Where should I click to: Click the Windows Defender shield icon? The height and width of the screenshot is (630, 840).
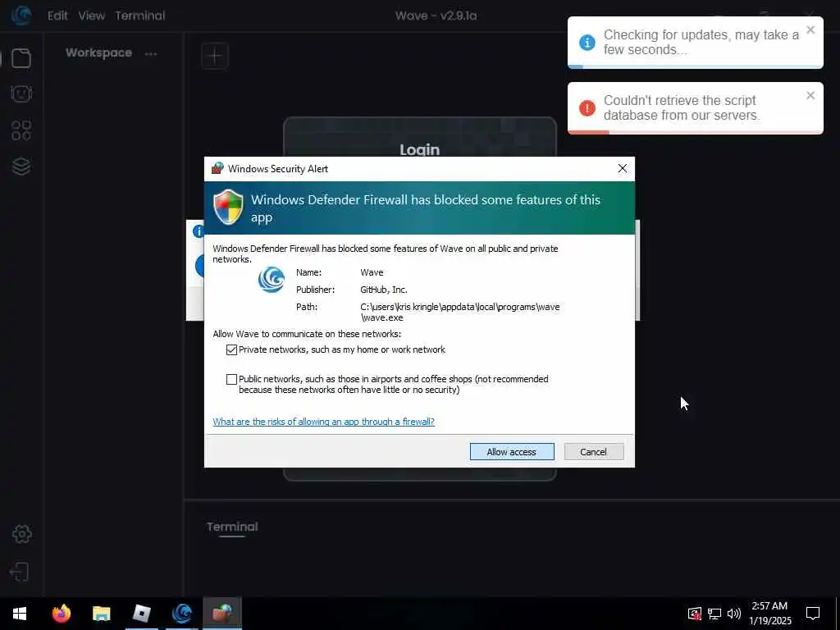click(228, 207)
